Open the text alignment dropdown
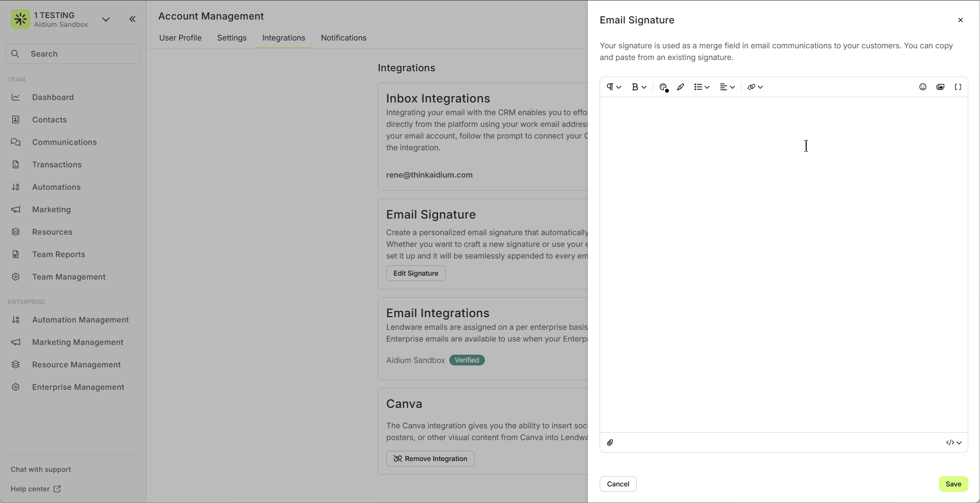The image size is (980, 503). 727,87
